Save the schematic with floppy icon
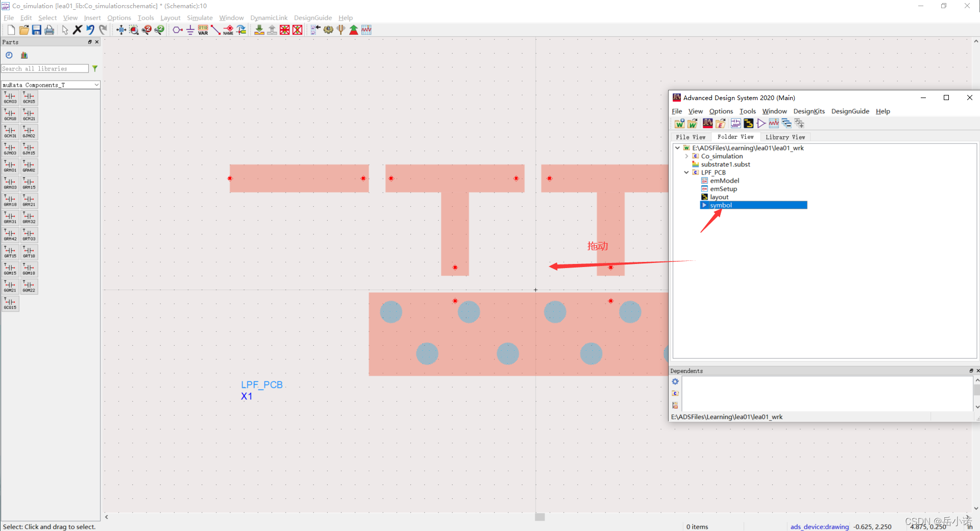 click(x=36, y=30)
